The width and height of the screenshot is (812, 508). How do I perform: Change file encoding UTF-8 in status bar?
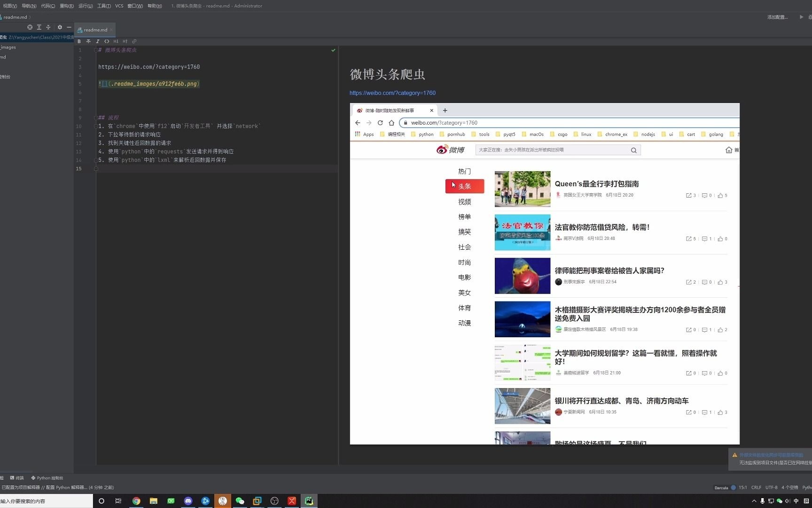771,487
